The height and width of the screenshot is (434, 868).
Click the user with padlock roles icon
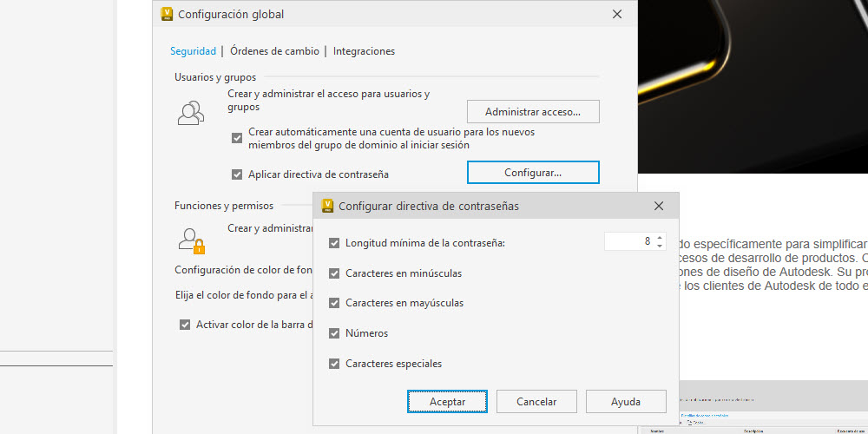coord(192,240)
